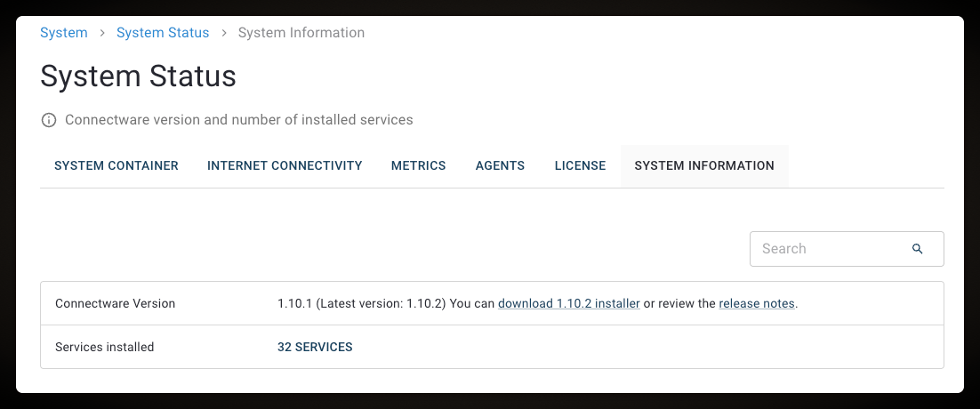Click the Connectware Version row label
This screenshot has width=980, height=409.
pyautogui.click(x=116, y=303)
